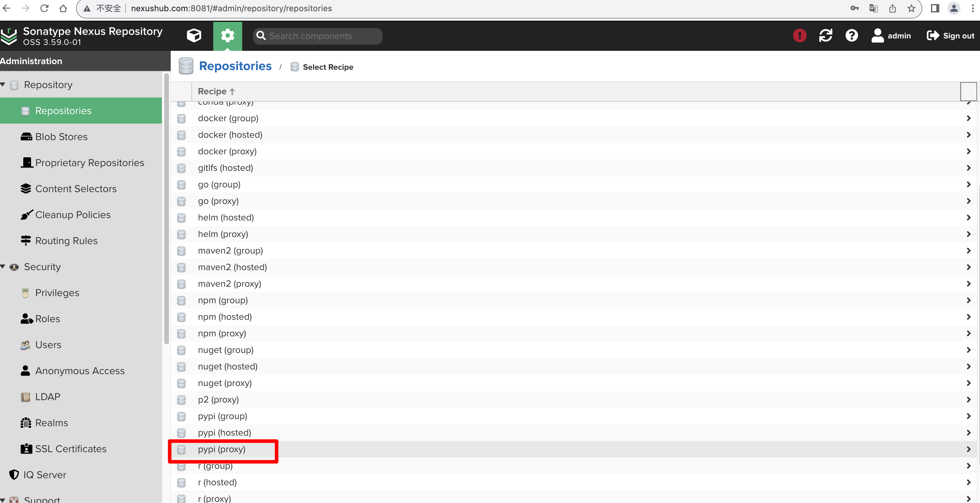Click the Search components field
This screenshot has height=503, width=980.
[318, 36]
